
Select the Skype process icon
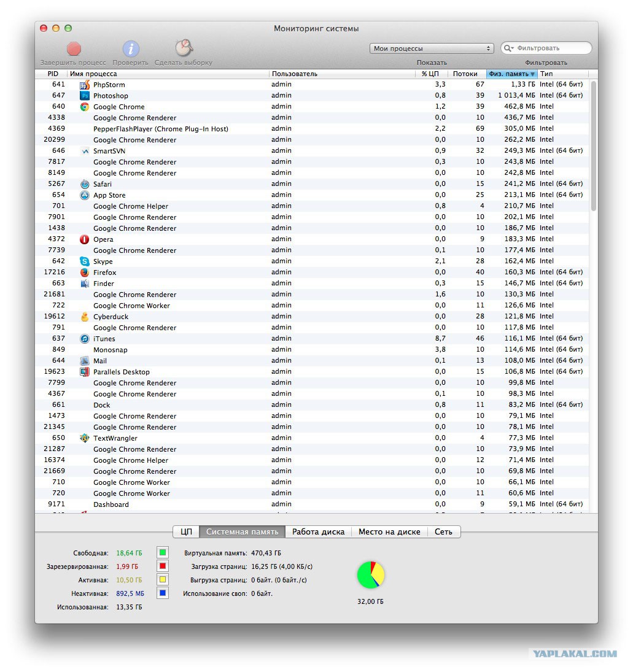[85, 261]
